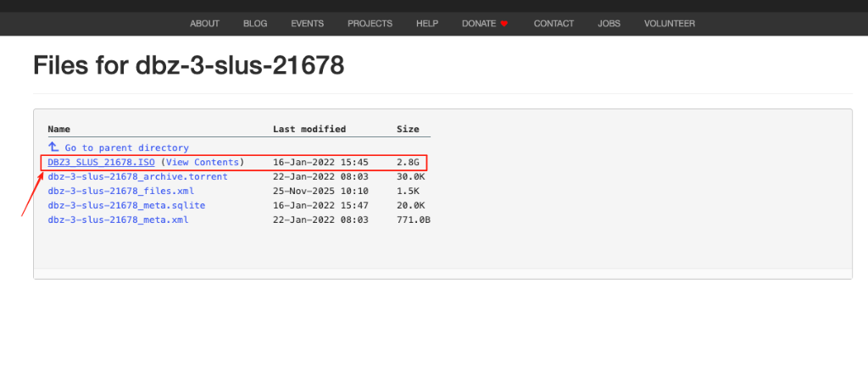Click the 30.0K size value
This screenshot has width=868, height=389.
(411, 176)
